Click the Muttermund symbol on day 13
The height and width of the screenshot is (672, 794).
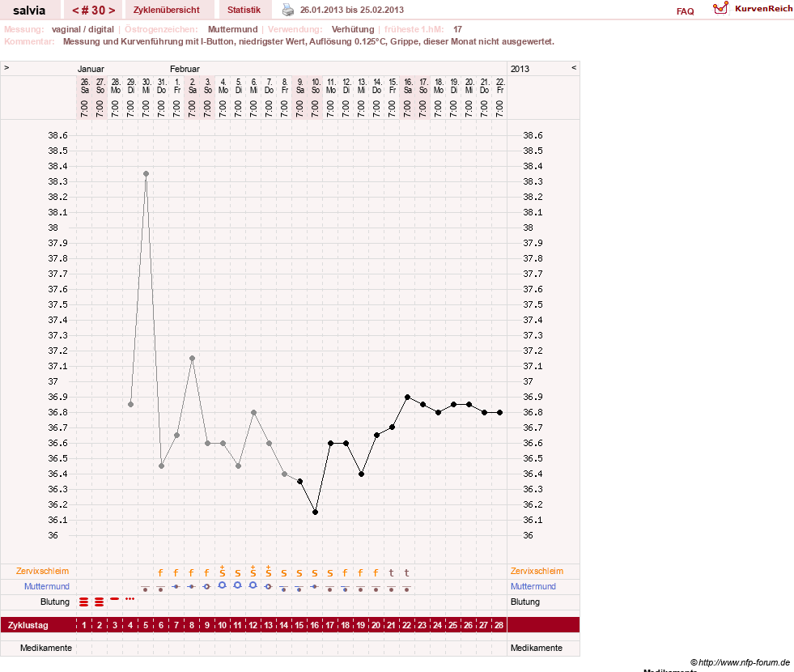point(269,586)
